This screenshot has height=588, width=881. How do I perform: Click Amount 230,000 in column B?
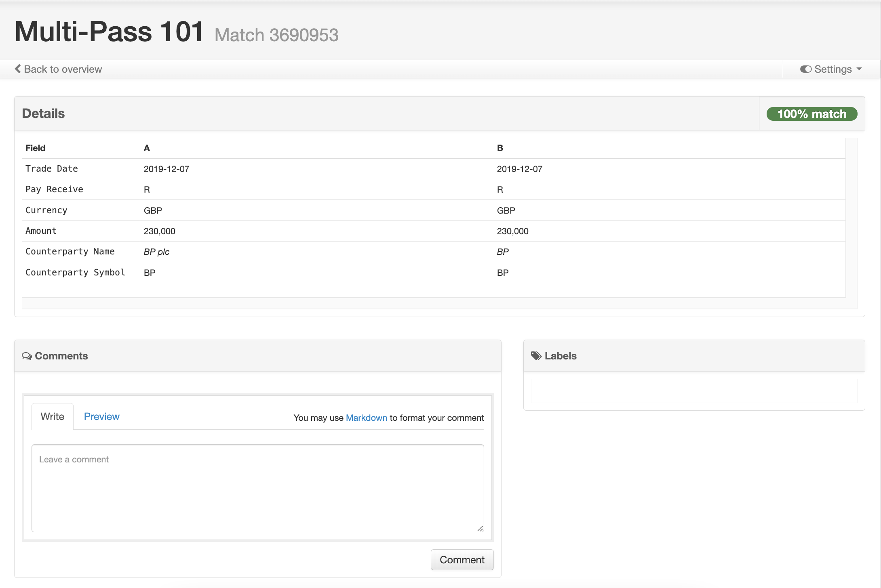coord(513,231)
